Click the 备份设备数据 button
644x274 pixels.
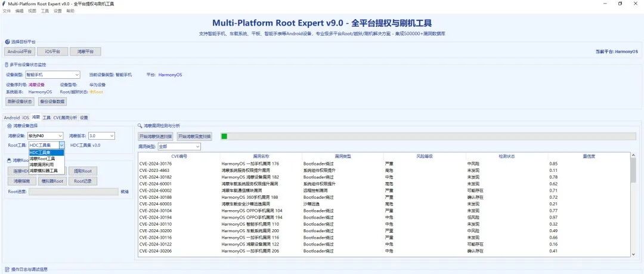point(52,101)
